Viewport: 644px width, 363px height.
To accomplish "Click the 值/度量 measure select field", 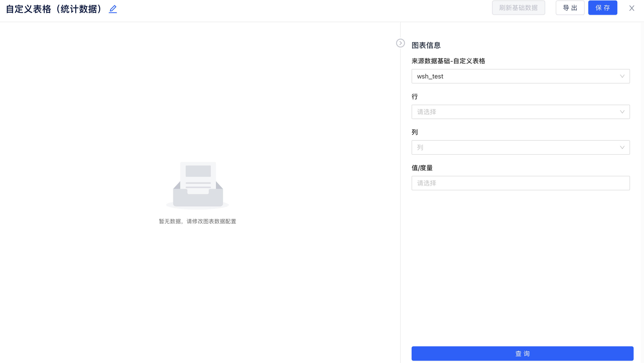I will (520, 183).
